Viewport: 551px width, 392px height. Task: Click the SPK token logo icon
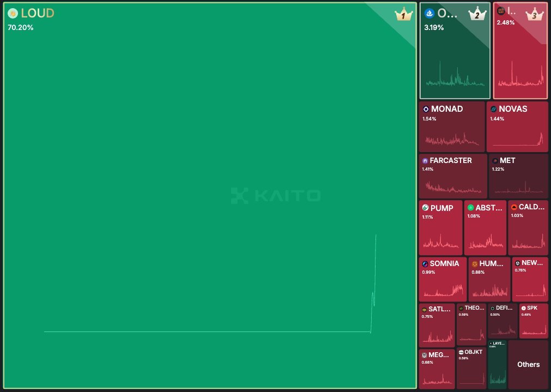coord(524,308)
